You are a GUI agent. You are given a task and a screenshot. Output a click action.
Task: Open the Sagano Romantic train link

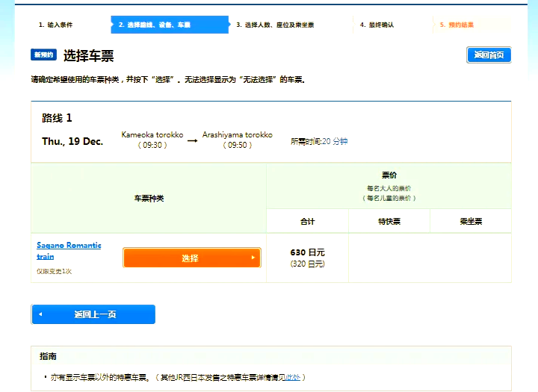click(69, 251)
